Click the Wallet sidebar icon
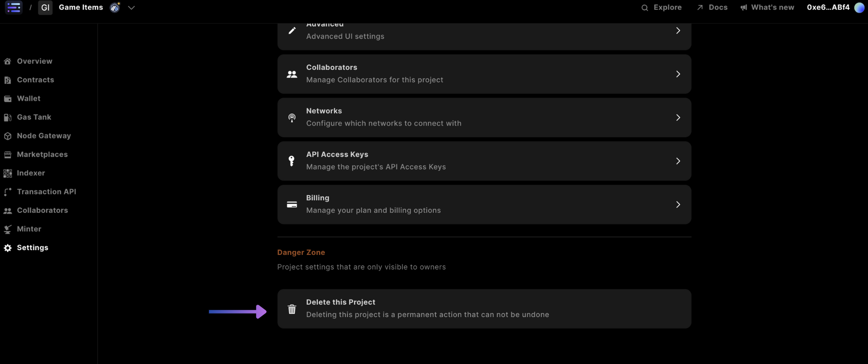 click(8, 99)
